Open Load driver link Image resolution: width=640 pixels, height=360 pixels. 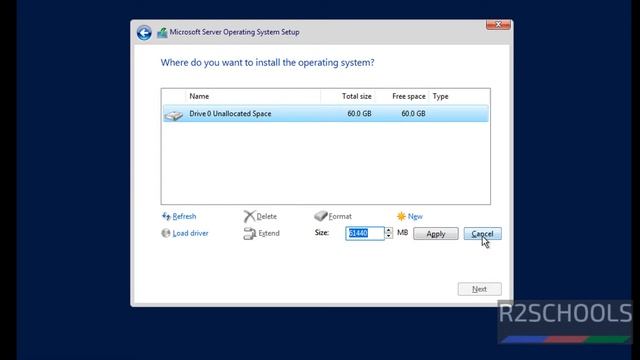[x=190, y=233]
